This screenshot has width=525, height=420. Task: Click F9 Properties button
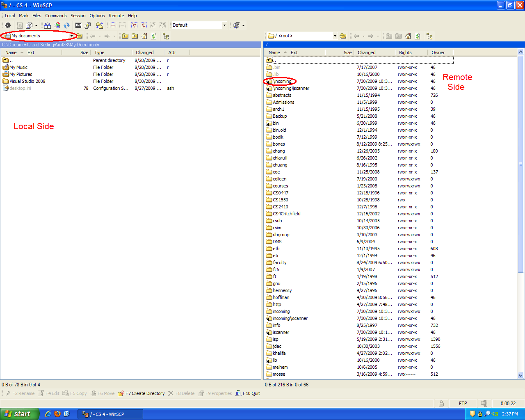tap(215, 393)
